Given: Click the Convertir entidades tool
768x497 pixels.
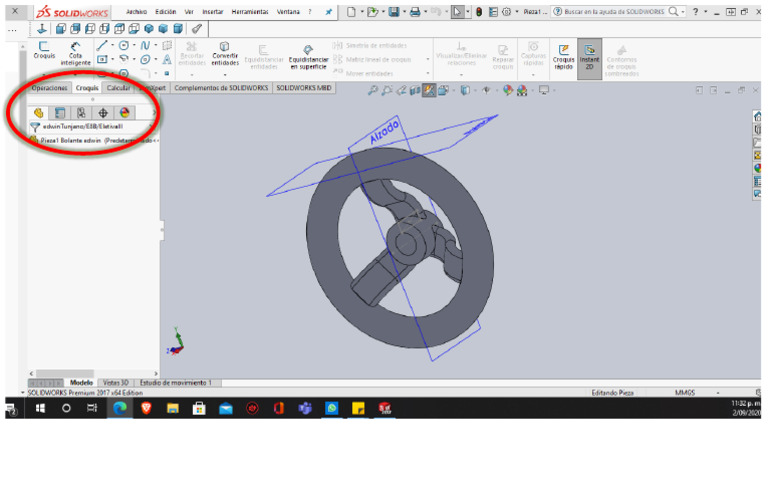Looking at the screenshot, I should (225, 55).
